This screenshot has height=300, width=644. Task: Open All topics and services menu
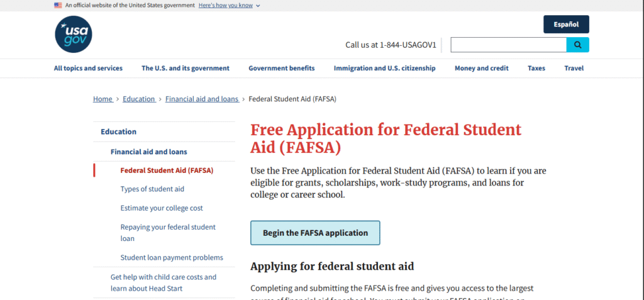tap(88, 68)
